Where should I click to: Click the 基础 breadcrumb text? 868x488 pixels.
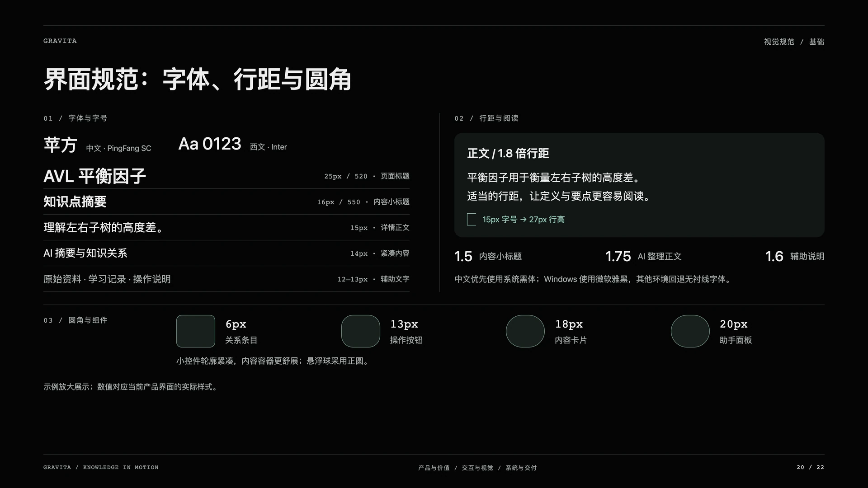pyautogui.click(x=816, y=42)
